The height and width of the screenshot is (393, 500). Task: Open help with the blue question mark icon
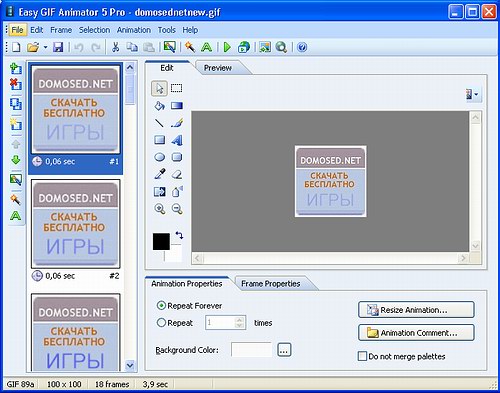pos(302,47)
